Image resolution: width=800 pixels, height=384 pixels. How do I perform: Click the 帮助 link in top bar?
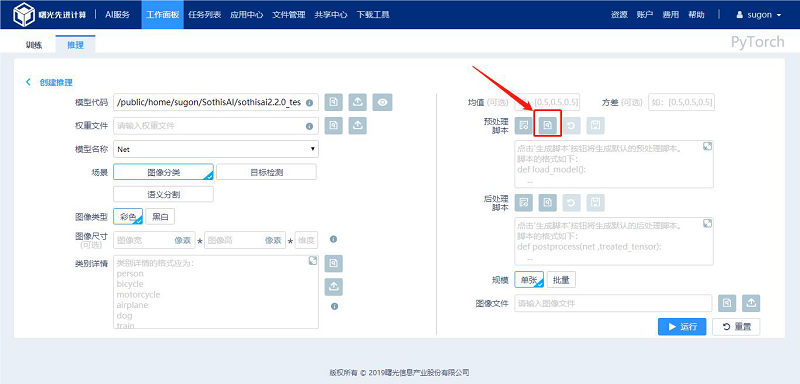point(696,15)
